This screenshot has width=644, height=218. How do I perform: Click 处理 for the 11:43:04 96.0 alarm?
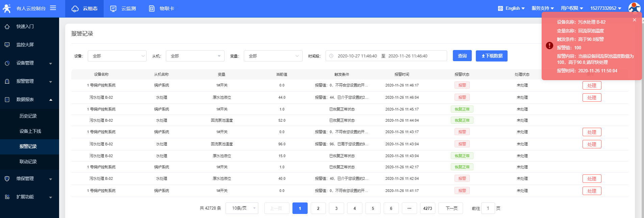592,144
